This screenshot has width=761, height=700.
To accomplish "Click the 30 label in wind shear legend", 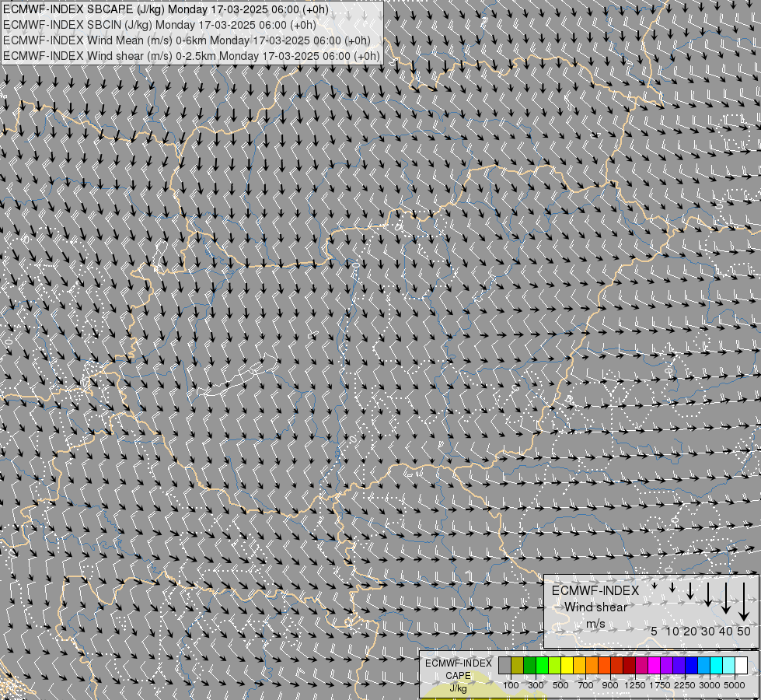I will [708, 631].
